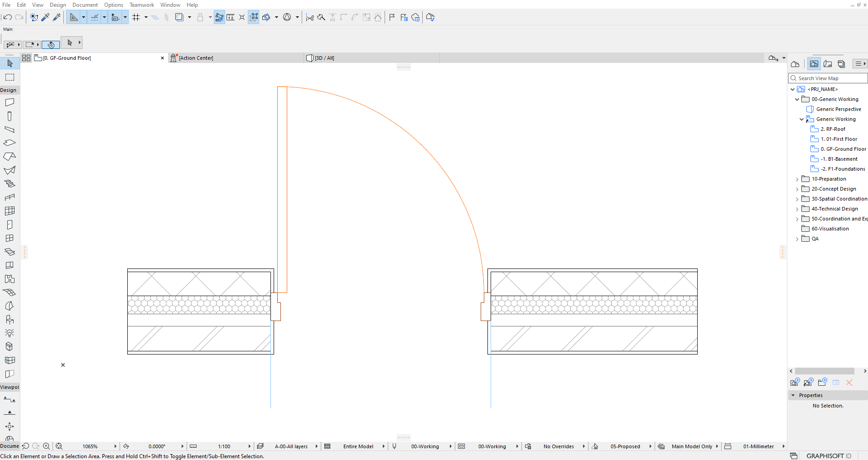
Task: Open the Generic Perspective view
Action: tap(838, 109)
